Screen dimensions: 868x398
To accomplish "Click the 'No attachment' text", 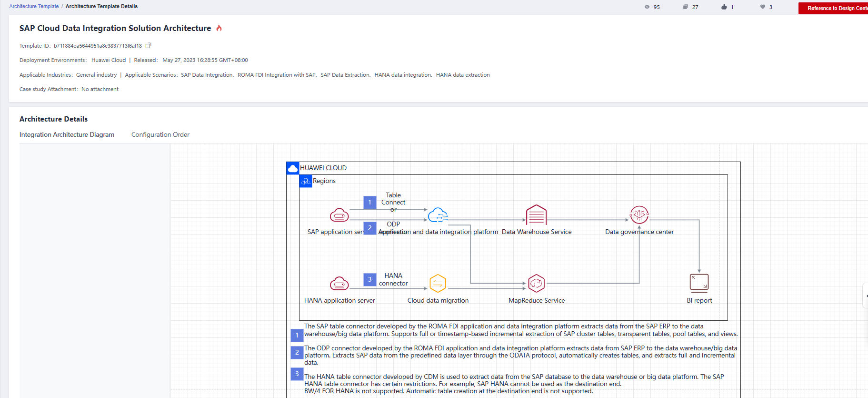I will coord(100,89).
